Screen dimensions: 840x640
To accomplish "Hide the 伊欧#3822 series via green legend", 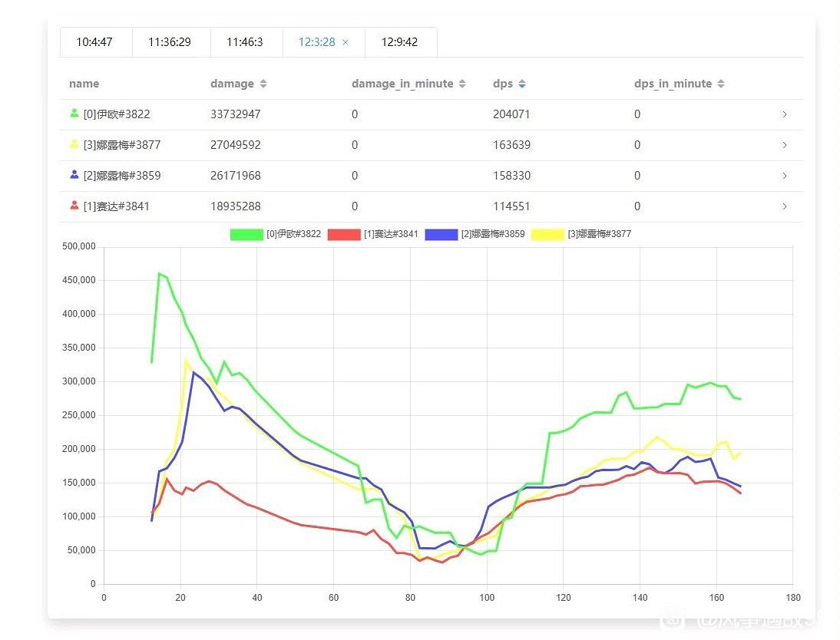I will click(x=246, y=234).
